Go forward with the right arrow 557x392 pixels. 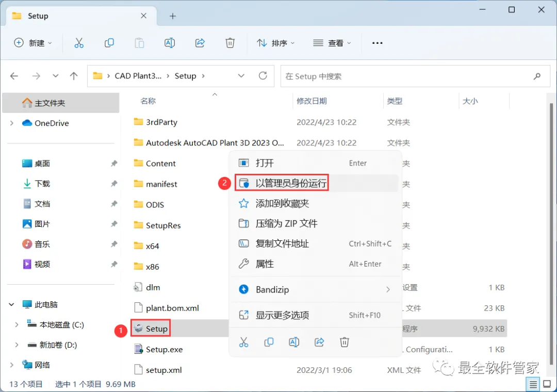tap(36, 76)
